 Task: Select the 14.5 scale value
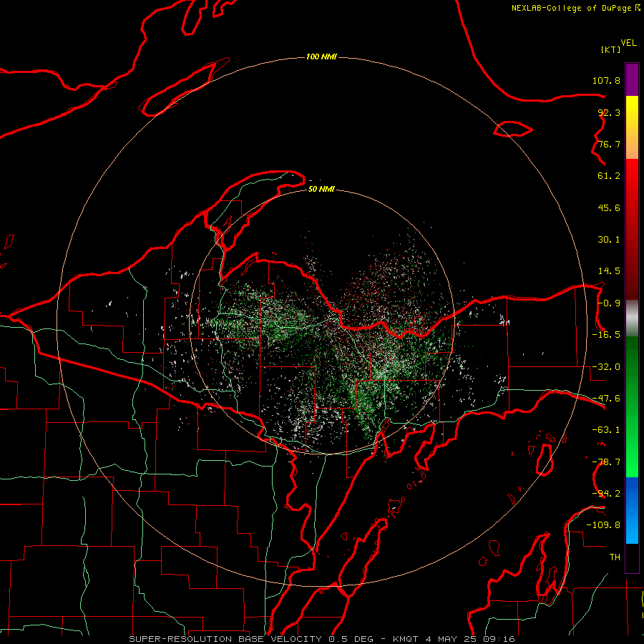coord(609,271)
